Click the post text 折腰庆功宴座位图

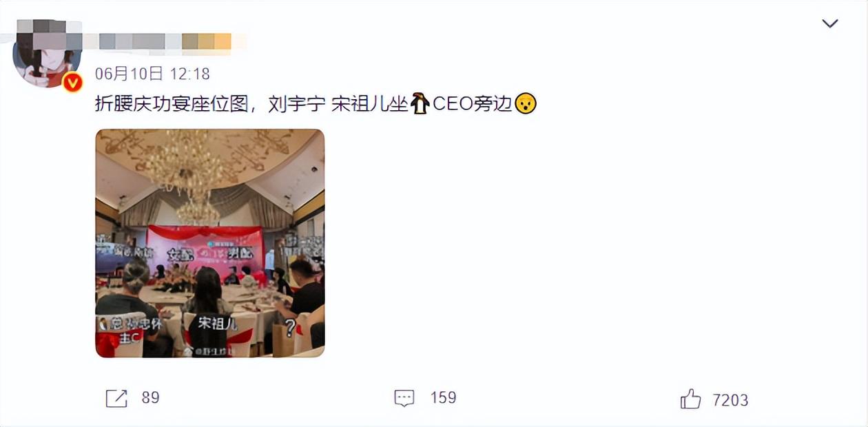click(x=171, y=104)
